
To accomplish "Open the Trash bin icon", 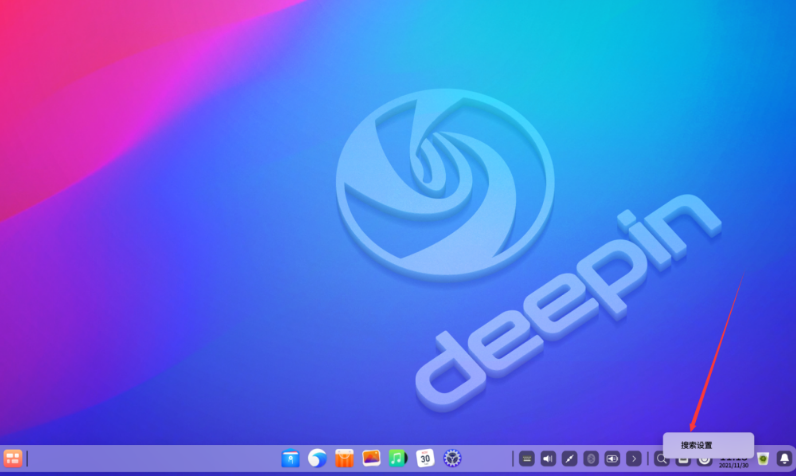I will [762, 459].
